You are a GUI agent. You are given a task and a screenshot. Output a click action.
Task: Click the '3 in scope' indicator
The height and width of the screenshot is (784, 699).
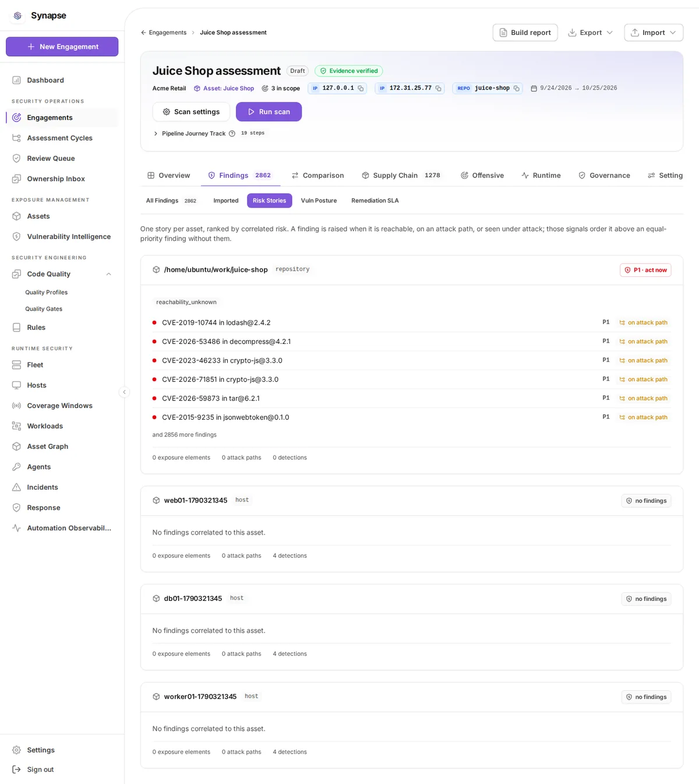(281, 89)
